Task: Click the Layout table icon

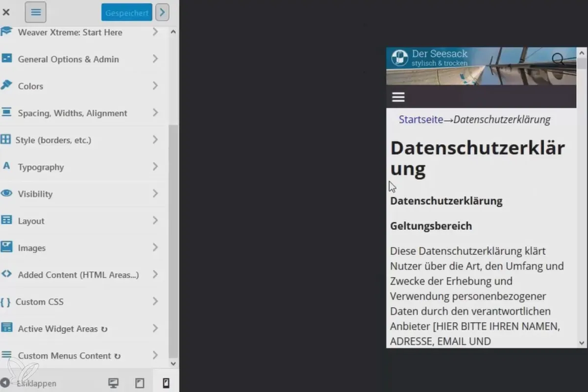Action: pyautogui.click(x=6, y=220)
